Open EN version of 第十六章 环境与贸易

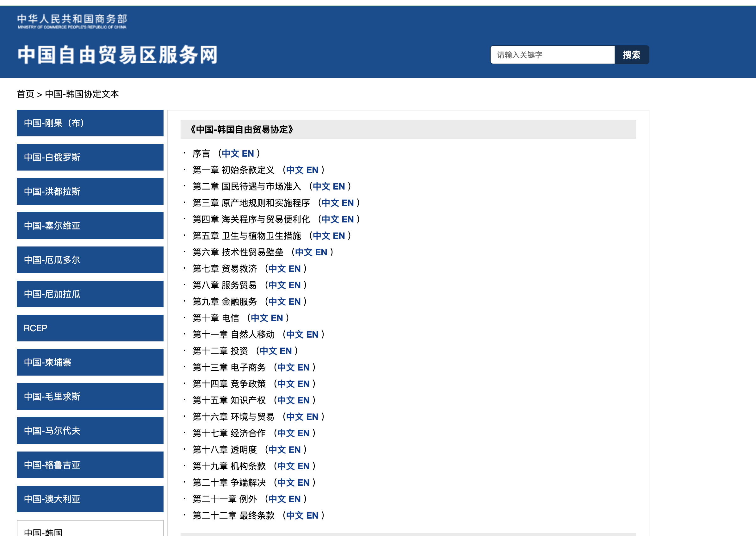pyautogui.click(x=313, y=417)
